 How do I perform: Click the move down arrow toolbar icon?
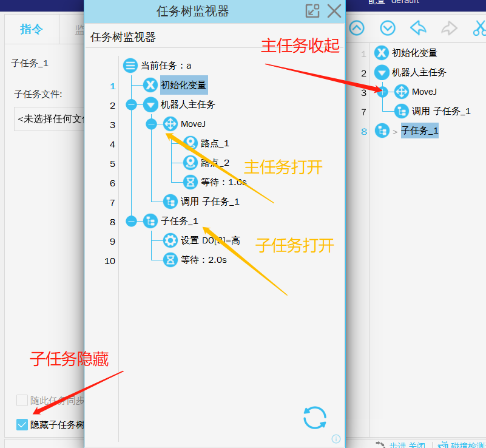pos(387,28)
